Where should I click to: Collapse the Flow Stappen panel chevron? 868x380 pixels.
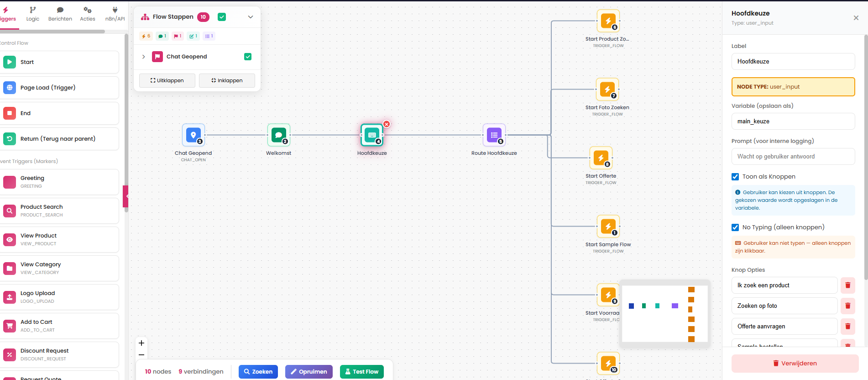tap(251, 17)
